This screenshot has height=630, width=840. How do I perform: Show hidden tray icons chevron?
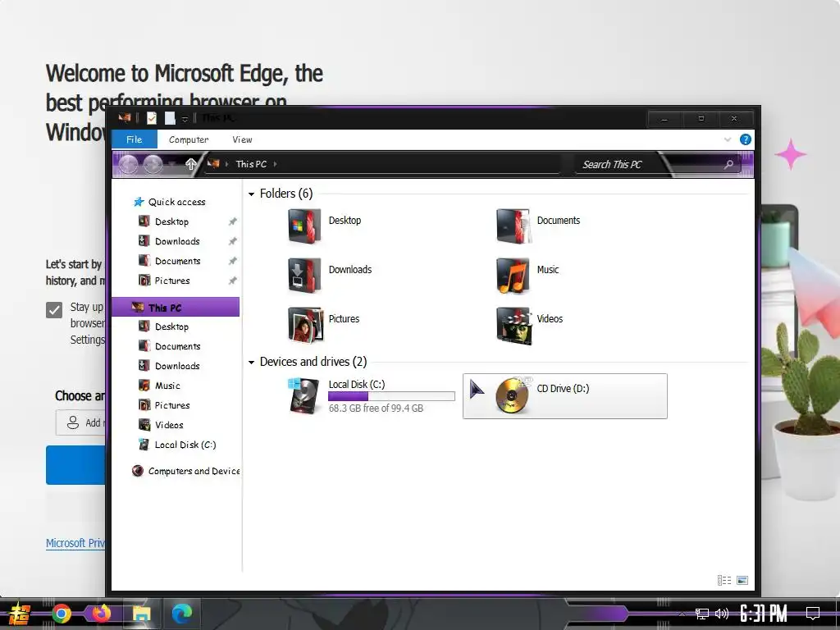[682, 614]
